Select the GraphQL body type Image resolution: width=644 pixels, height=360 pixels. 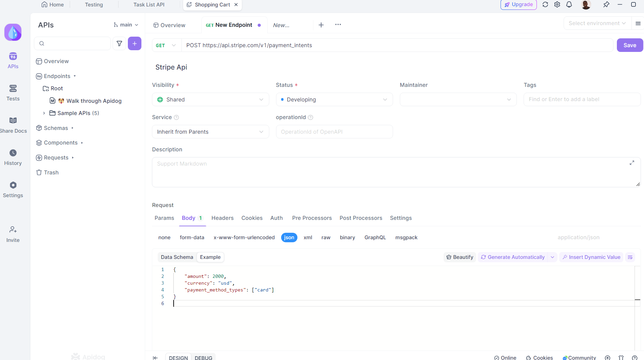375,238
